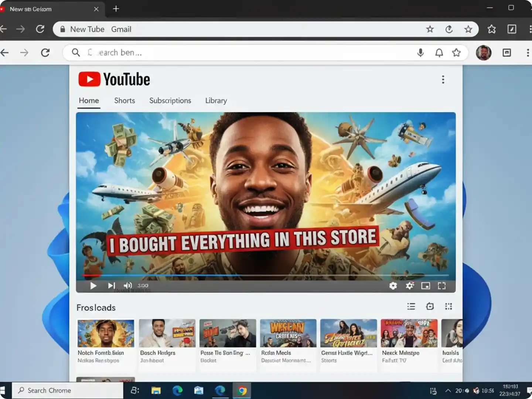Open the notifications bell icon

pyautogui.click(x=439, y=53)
